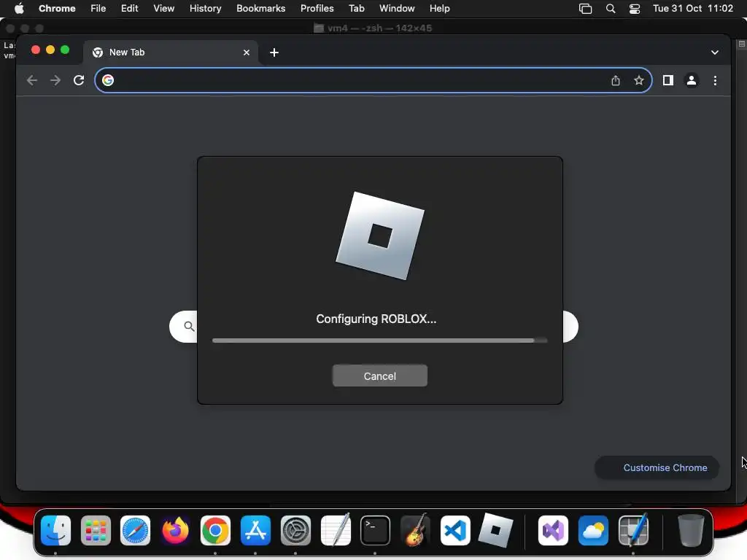
Task: Click the Roblox logo in the installer dialog
Action: pyautogui.click(x=379, y=236)
